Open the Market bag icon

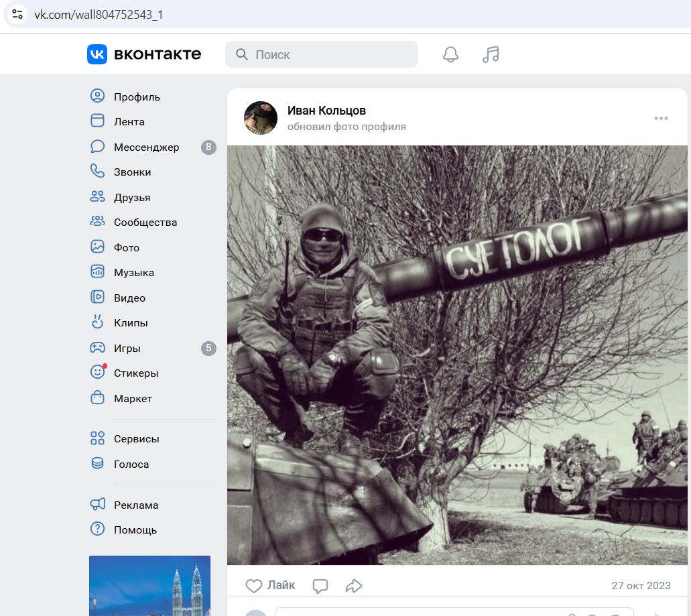(x=98, y=398)
